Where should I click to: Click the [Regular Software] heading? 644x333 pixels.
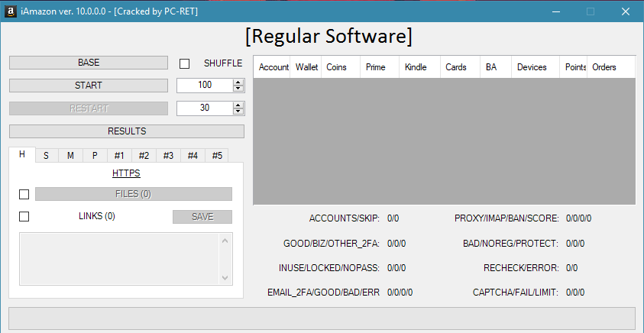tap(328, 36)
